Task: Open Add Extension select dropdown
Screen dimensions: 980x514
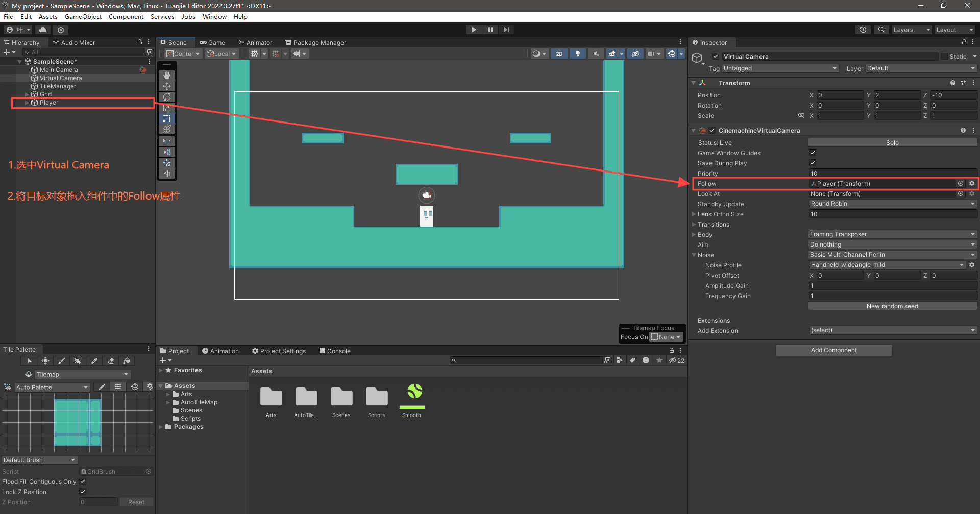Action: (893, 330)
